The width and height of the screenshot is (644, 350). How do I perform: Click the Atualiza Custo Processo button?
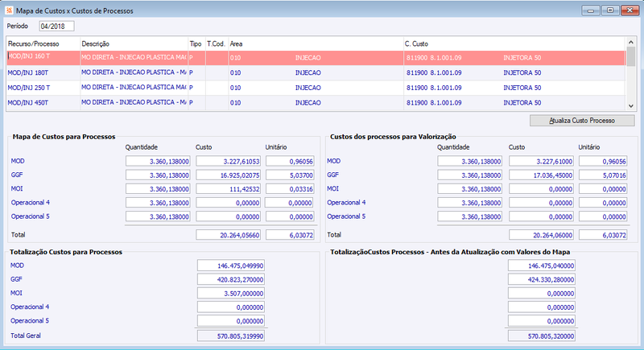582,121
